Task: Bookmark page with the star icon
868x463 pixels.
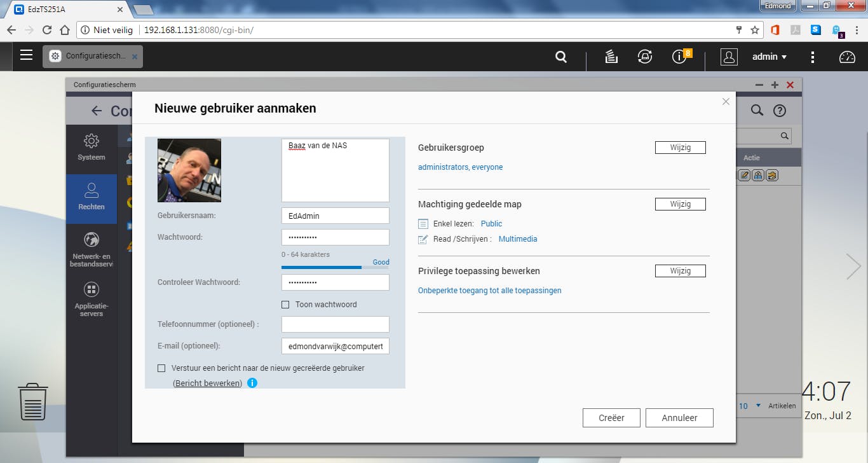Action: coord(755,30)
